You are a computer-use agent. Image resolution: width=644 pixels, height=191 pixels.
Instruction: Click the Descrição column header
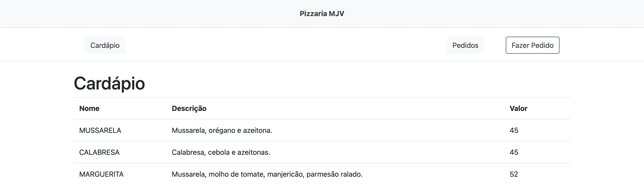pos(189,108)
